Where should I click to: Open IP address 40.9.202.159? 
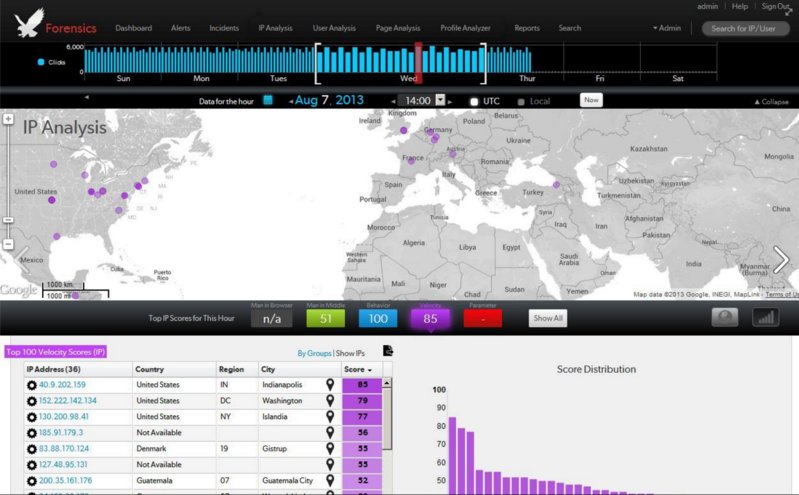point(62,384)
